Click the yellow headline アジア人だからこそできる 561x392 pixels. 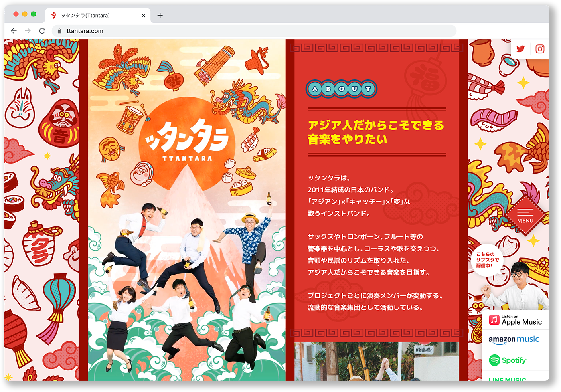[x=376, y=125]
